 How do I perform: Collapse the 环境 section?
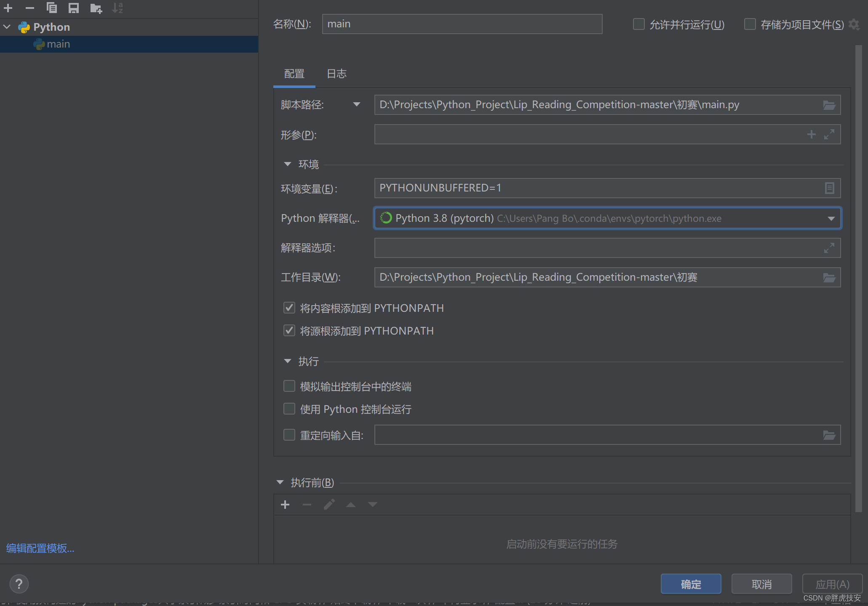point(288,164)
